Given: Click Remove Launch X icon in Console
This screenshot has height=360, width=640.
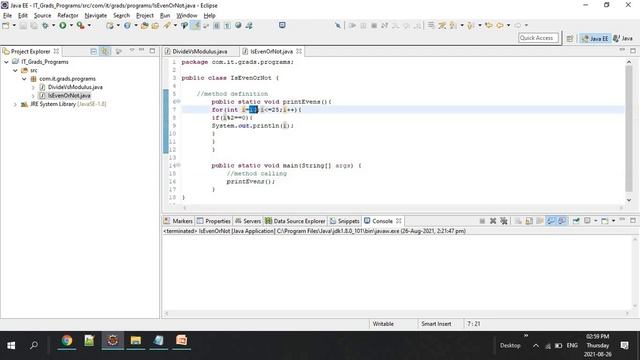Looking at the screenshot, I should click(x=493, y=221).
